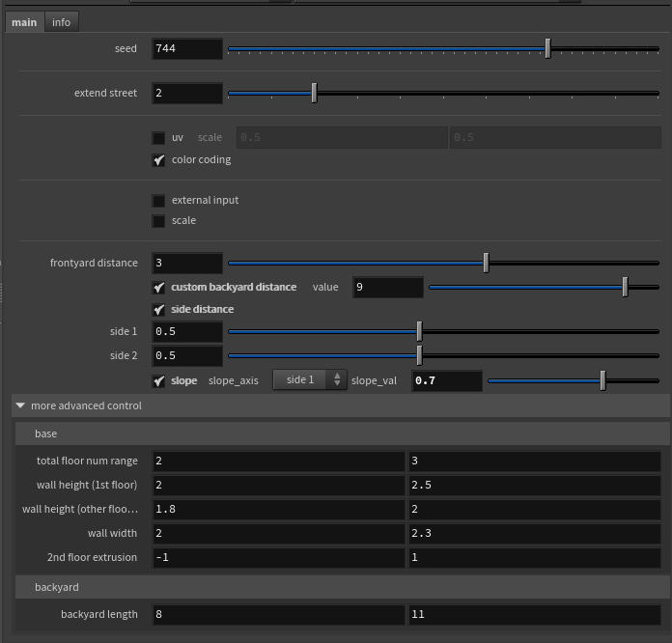Viewport: 672px width, 643px height.
Task: Uncheck the side distance checkbox
Action: [158, 310]
